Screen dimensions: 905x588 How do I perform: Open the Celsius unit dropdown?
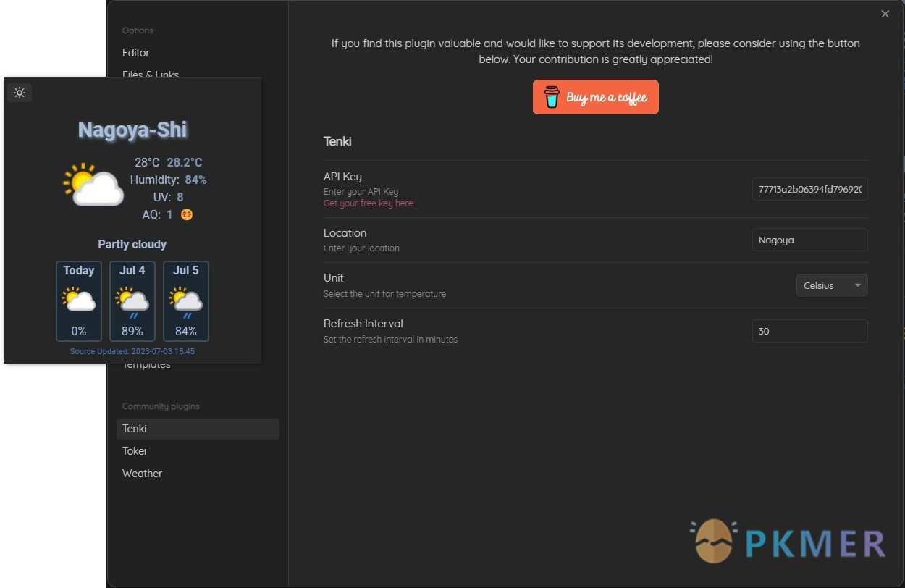tap(832, 285)
